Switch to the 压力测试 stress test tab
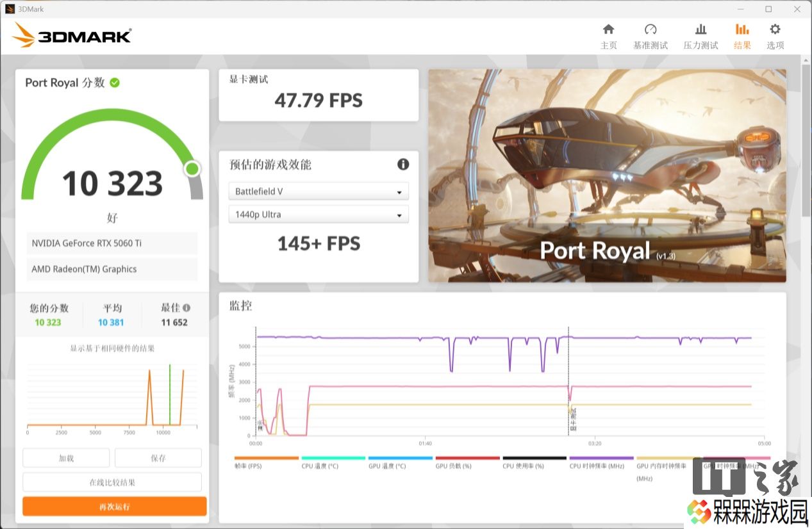This screenshot has width=812, height=529. pos(700,37)
